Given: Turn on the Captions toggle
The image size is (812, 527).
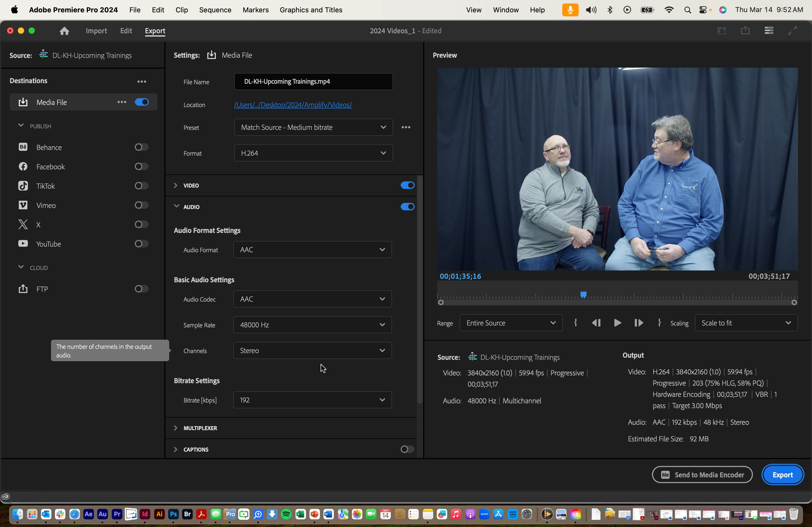Looking at the screenshot, I should 407,449.
